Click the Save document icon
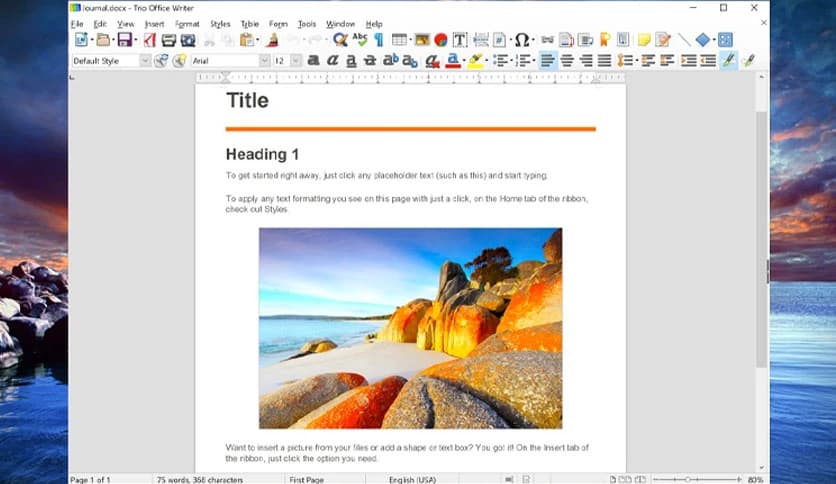 124,40
